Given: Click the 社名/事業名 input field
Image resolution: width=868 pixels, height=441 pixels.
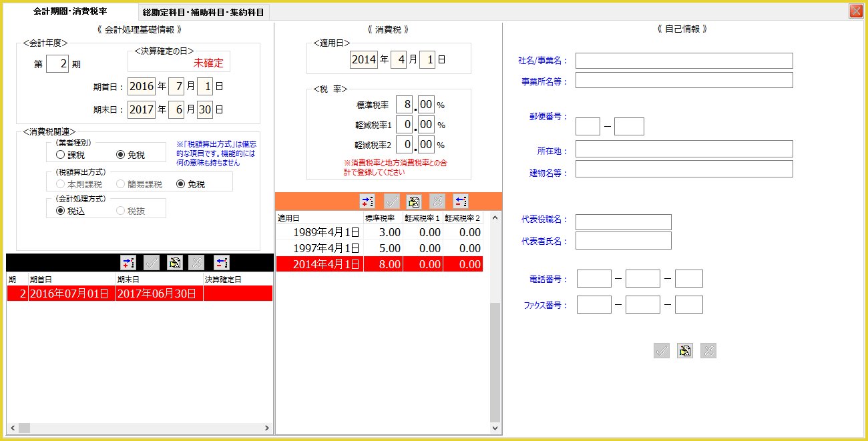Looking at the screenshot, I should (x=684, y=61).
